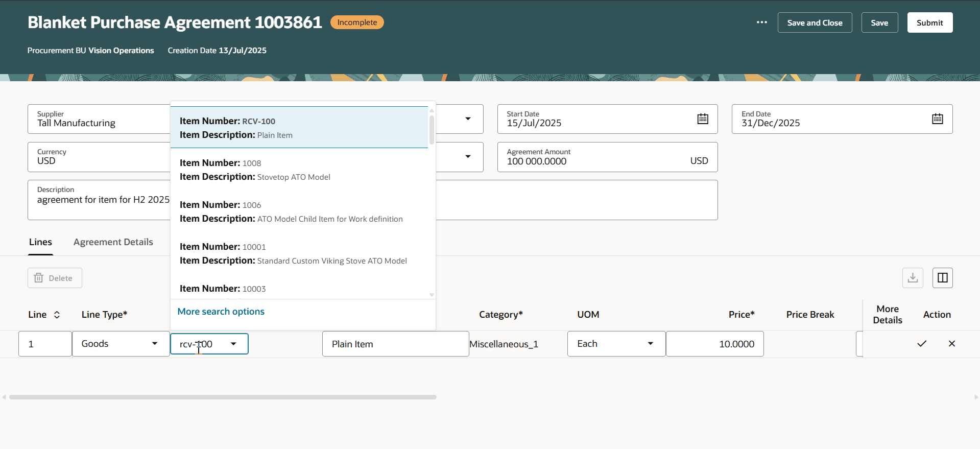Select item RCV-100 Plain Item suggestion

tap(299, 128)
